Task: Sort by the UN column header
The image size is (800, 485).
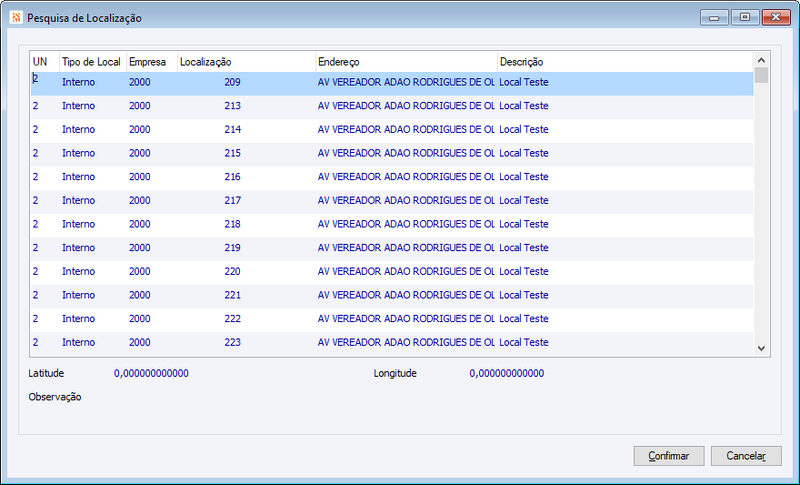Action: point(44,62)
